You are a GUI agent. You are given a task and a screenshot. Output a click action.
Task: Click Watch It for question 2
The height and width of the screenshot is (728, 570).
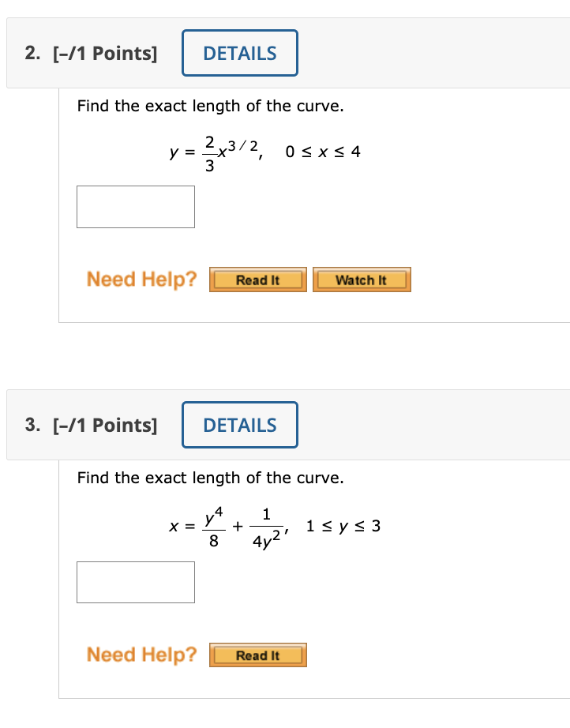pyautogui.click(x=362, y=279)
